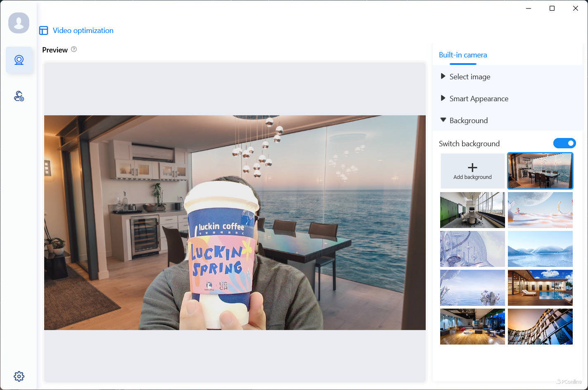Switch to the Built-in camera tab
The width and height of the screenshot is (588, 390).
click(x=463, y=55)
